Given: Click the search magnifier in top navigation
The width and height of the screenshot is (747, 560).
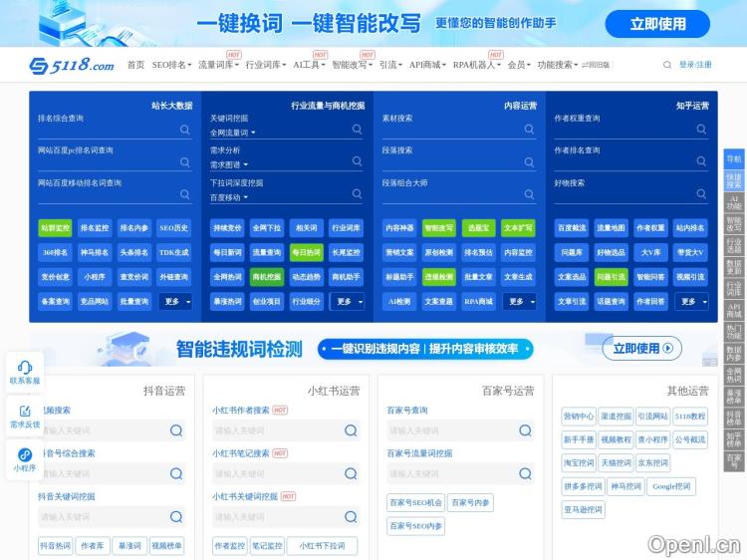Looking at the screenshot, I should [x=667, y=65].
